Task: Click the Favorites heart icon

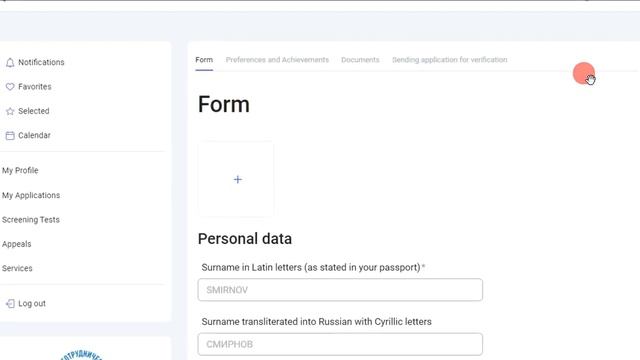Action: point(10,87)
